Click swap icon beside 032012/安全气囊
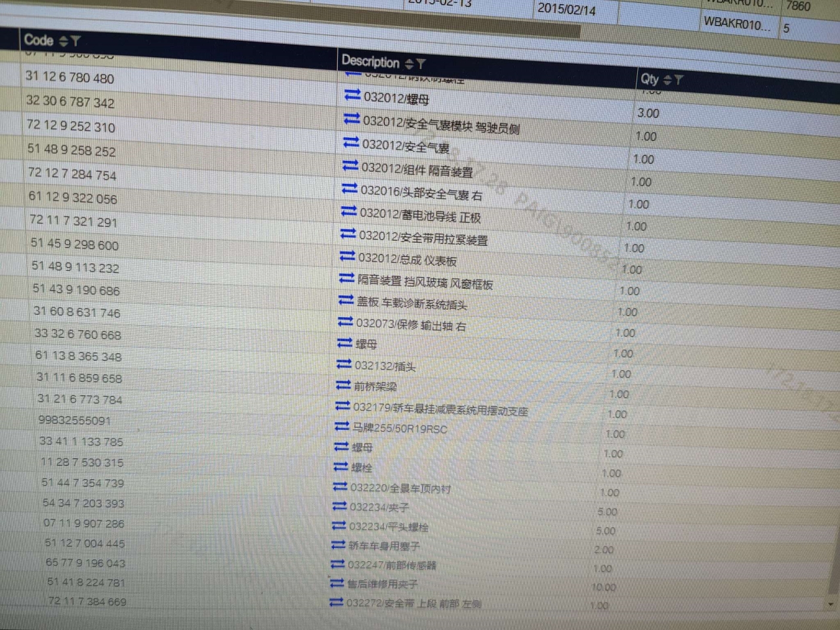Viewport: 840px width, 630px height. [351, 142]
